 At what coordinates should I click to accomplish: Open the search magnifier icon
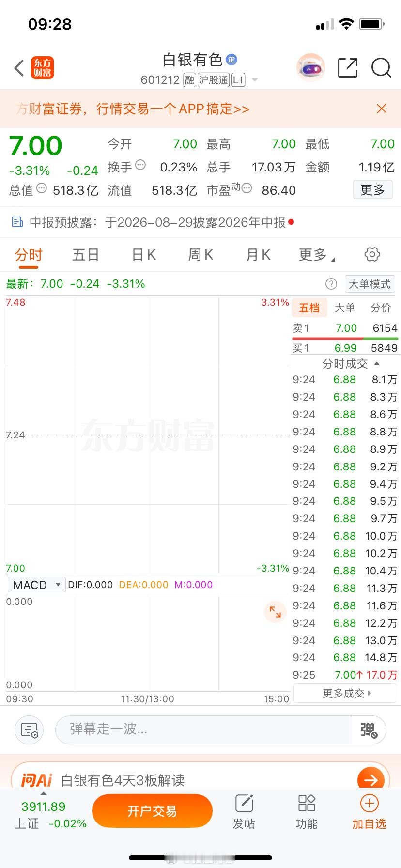[381, 68]
